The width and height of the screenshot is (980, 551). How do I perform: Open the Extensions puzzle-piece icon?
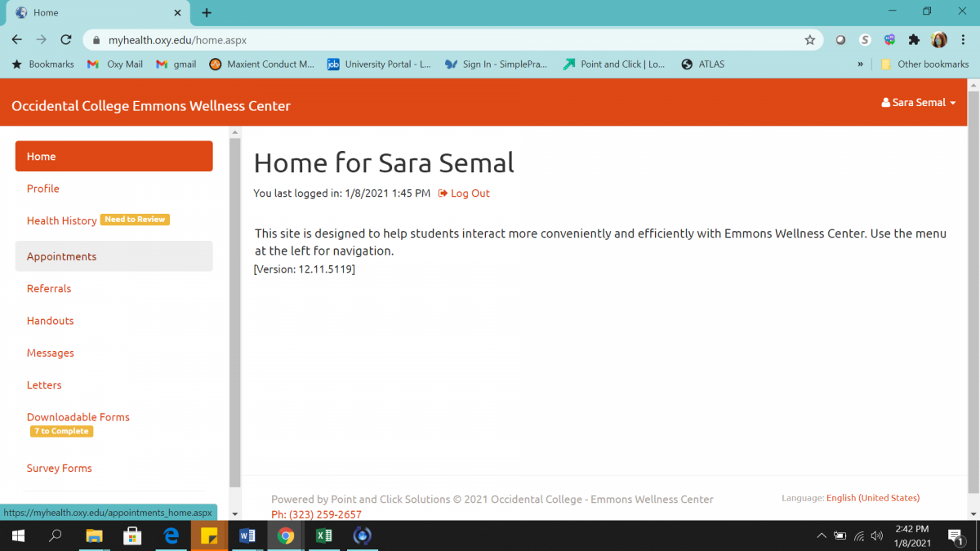pos(914,39)
